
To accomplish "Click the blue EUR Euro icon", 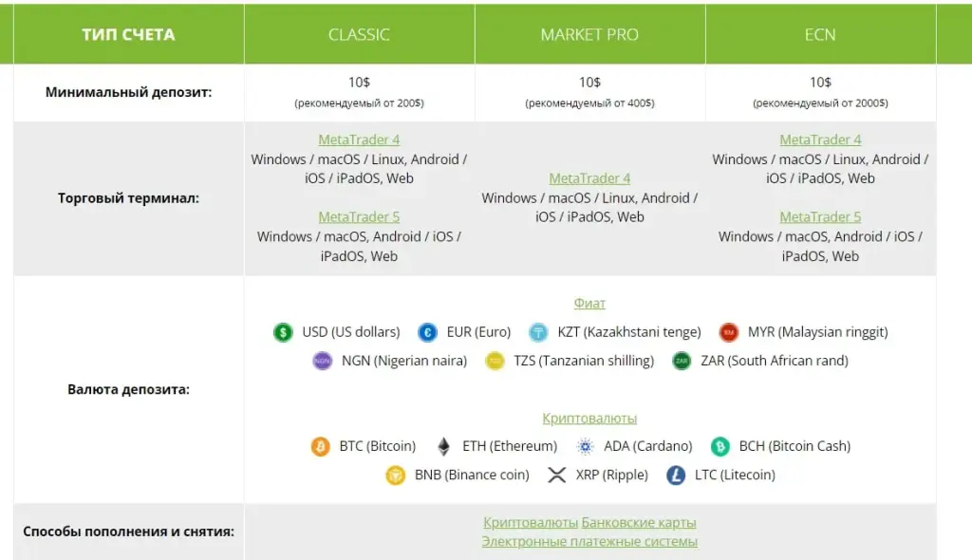I will (427, 332).
